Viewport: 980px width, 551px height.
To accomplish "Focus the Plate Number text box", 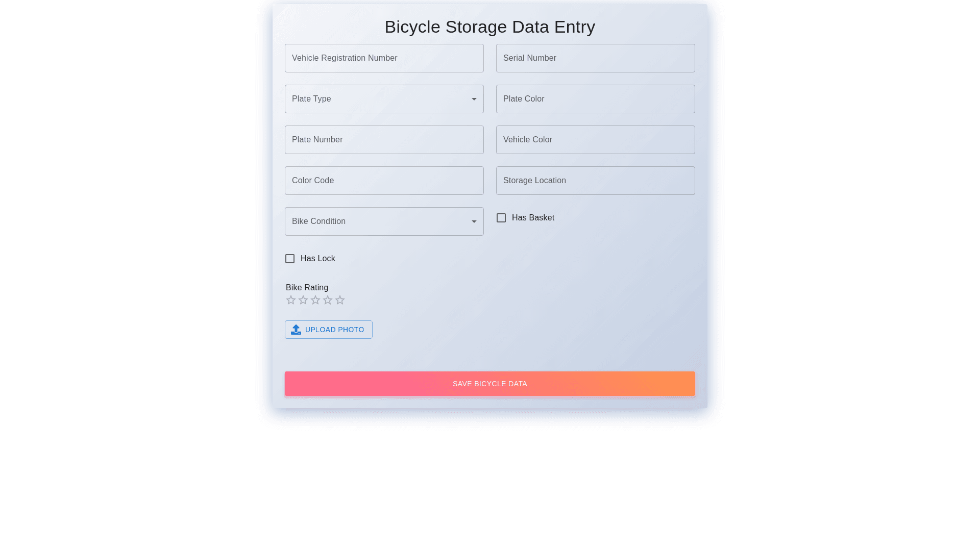I will (x=384, y=140).
